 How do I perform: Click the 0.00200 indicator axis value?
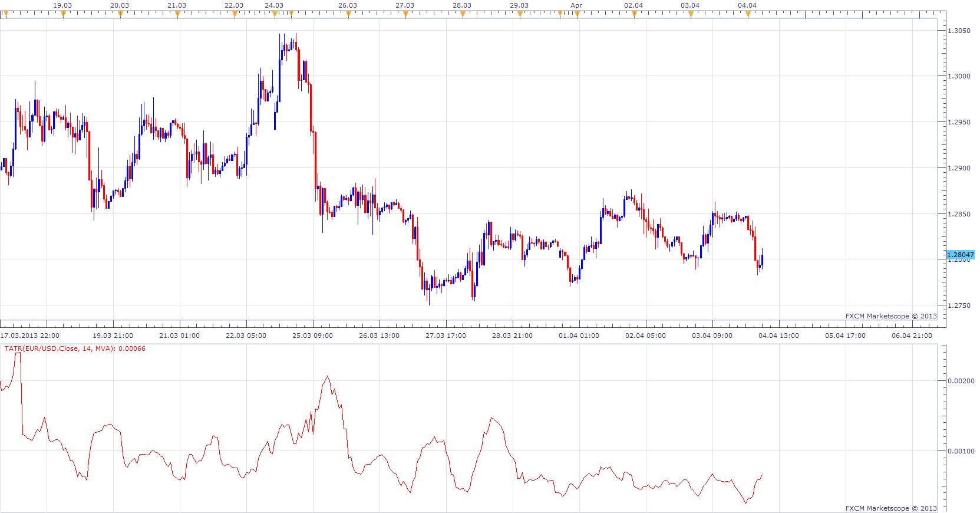pyautogui.click(x=961, y=381)
